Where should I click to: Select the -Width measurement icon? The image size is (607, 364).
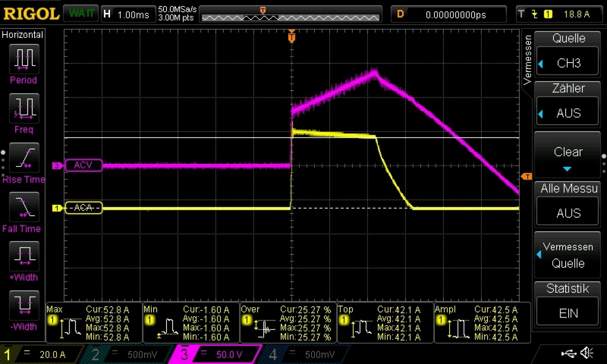pyautogui.click(x=24, y=305)
